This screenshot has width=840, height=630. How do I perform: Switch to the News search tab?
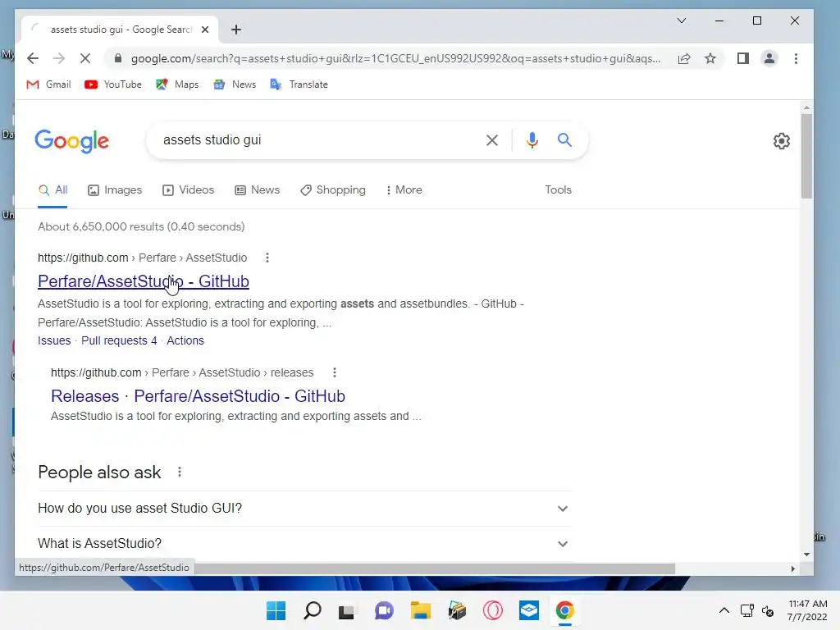click(257, 190)
